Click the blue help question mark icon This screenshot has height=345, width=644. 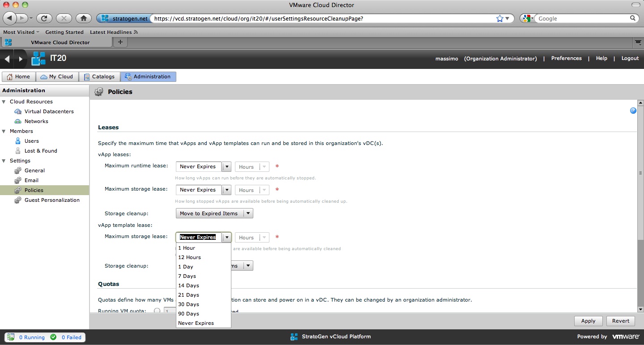(633, 111)
